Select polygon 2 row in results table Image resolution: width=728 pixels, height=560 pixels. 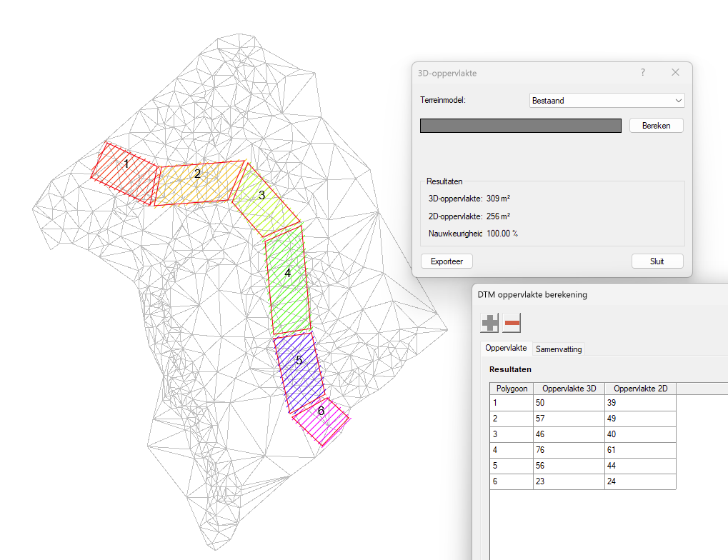click(x=583, y=419)
